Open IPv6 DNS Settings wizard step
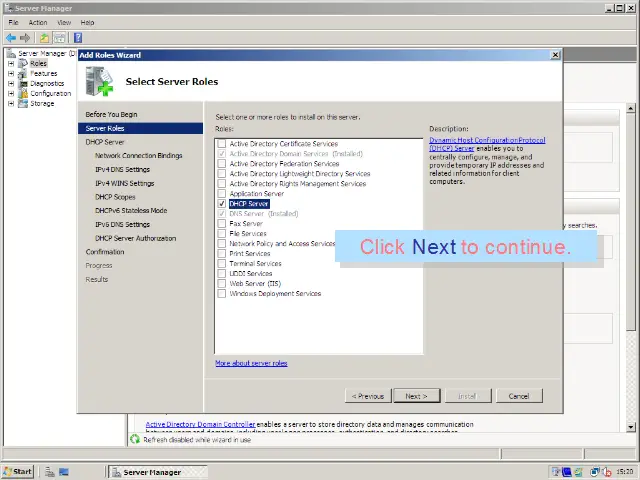 click(x=122, y=224)
